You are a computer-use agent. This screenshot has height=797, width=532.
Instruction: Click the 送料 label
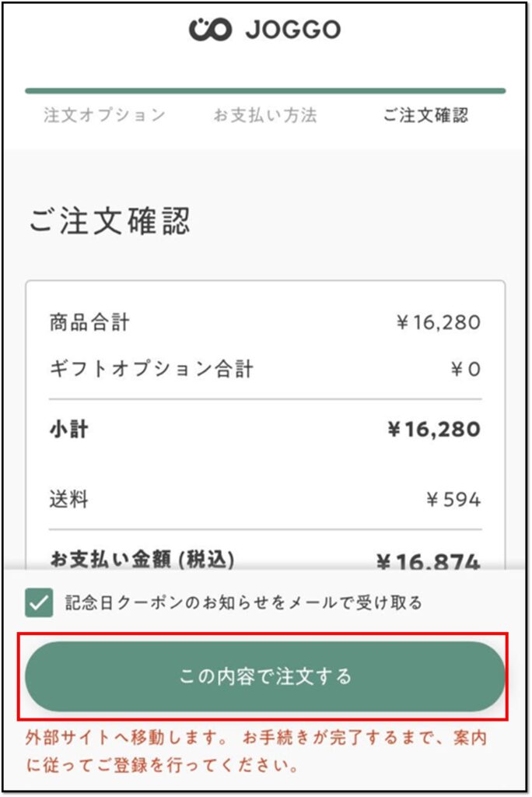69,499
